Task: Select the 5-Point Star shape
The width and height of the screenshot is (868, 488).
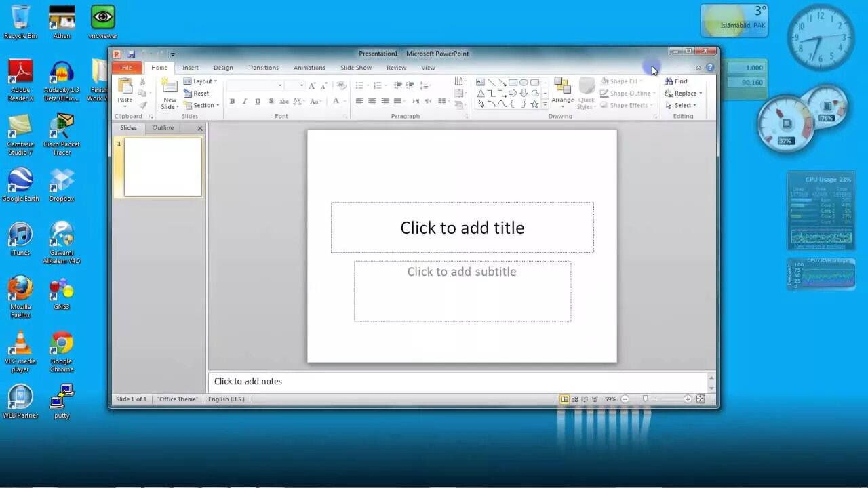Action: click(534, 104)
